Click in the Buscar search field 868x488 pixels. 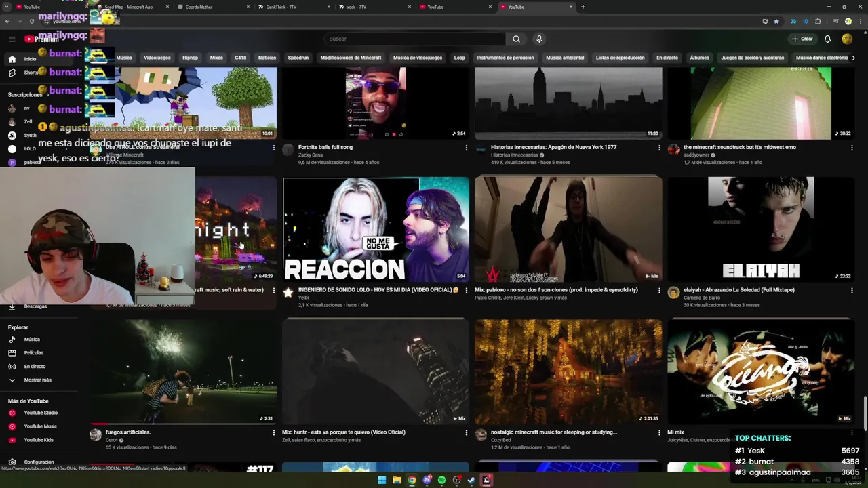click(415, 39)
